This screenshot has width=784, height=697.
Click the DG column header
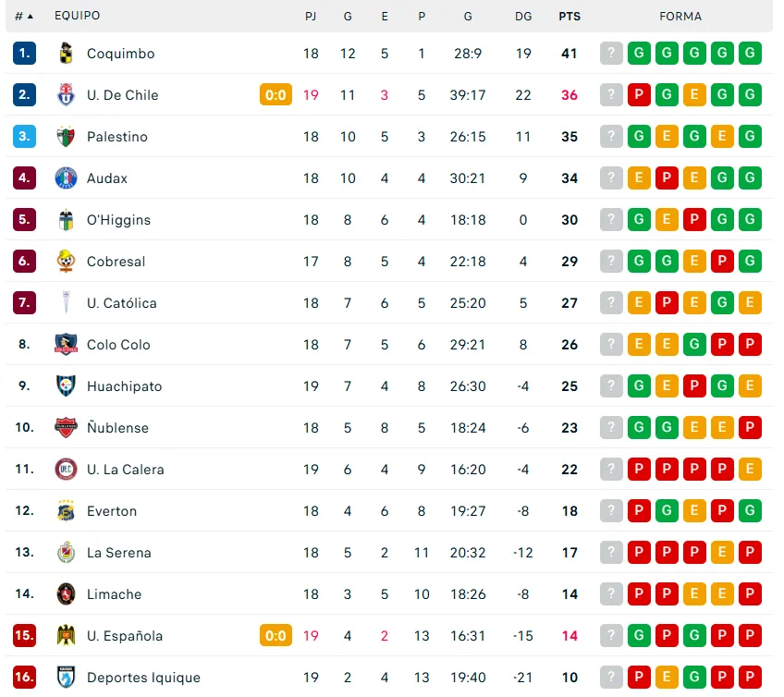[x=523, y=16]
